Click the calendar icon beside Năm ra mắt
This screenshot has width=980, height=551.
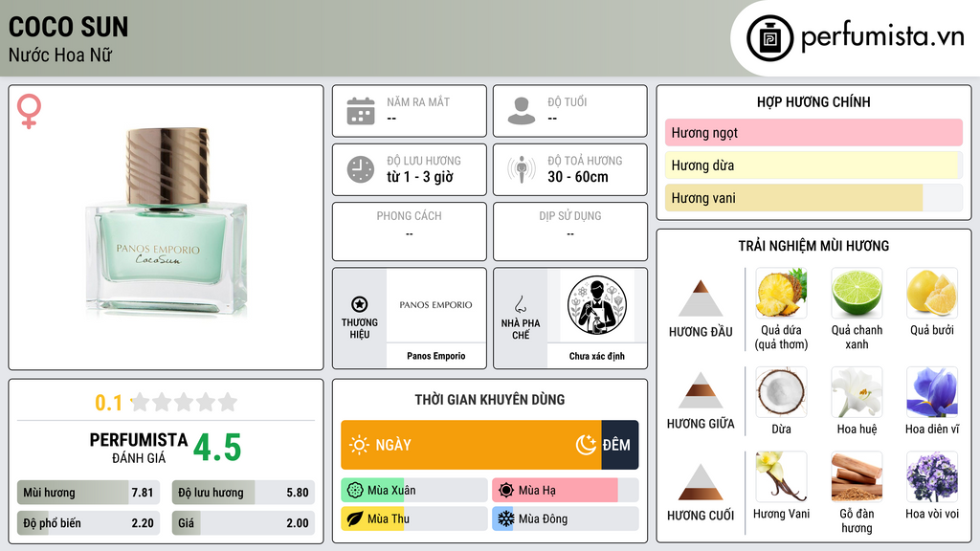pos(361,111)
